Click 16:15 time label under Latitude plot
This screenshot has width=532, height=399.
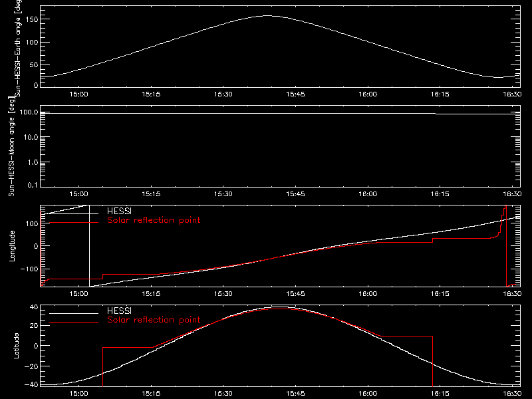(x=440, y=394)
